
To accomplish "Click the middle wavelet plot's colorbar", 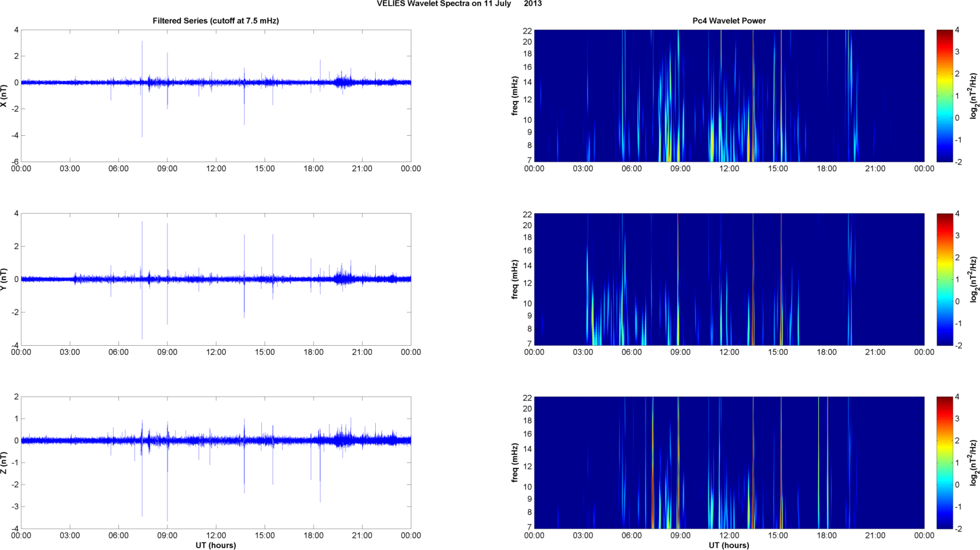I will [944, 279].
